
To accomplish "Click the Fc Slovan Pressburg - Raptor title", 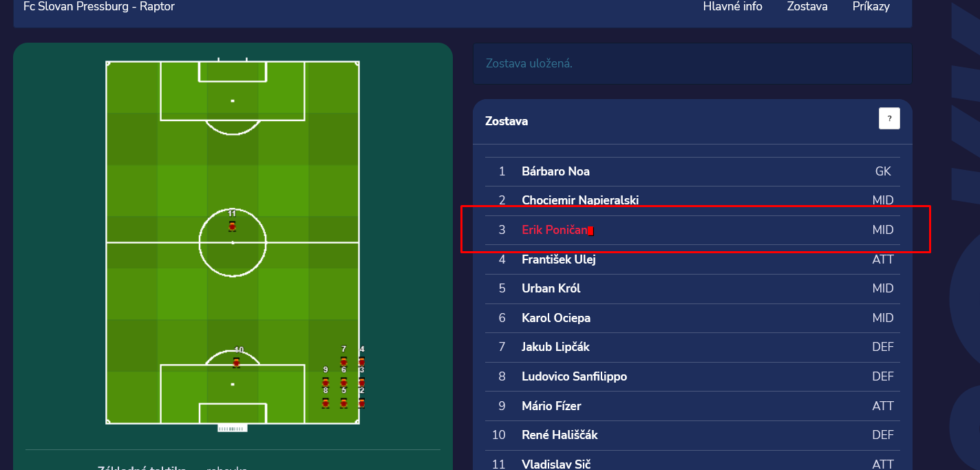I will 99,7.
